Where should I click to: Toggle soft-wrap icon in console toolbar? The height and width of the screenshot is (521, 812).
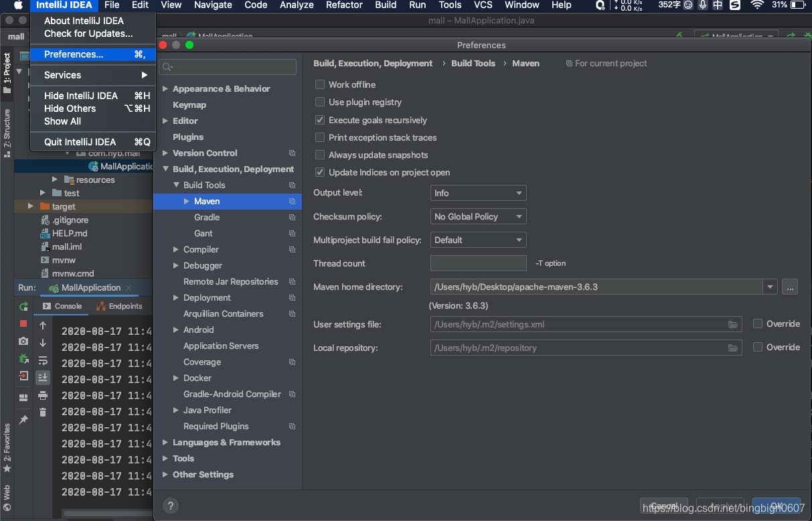pyautogui.click(x=43, y=360)
